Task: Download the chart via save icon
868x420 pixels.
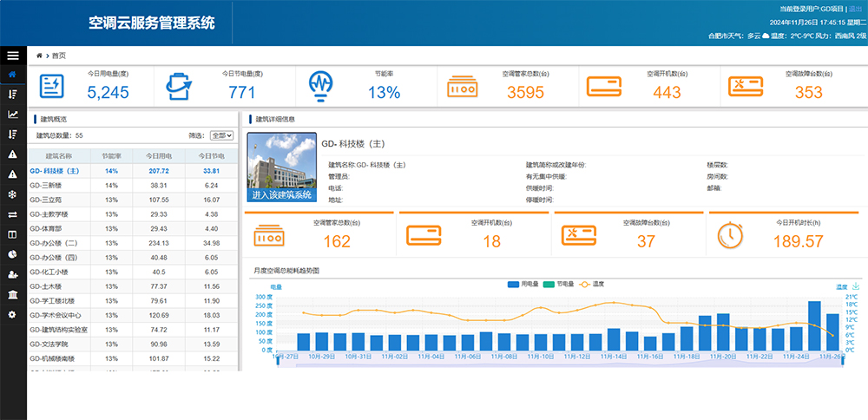Action: [856, 285]
